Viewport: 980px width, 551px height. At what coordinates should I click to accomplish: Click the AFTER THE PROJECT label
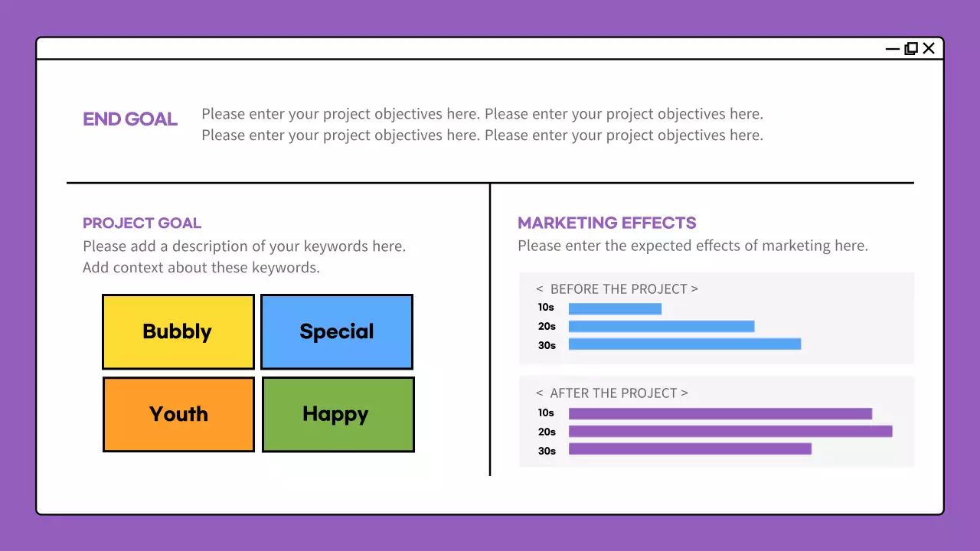611,393
